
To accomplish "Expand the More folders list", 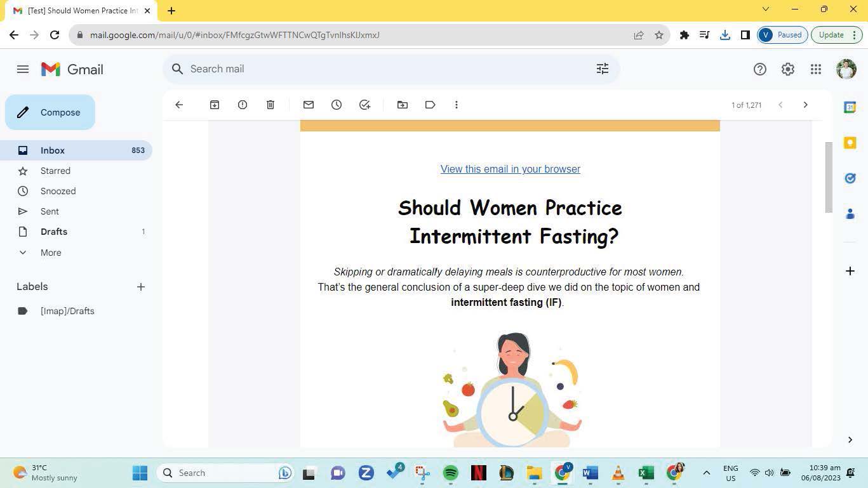I will [x=76, y=253].
